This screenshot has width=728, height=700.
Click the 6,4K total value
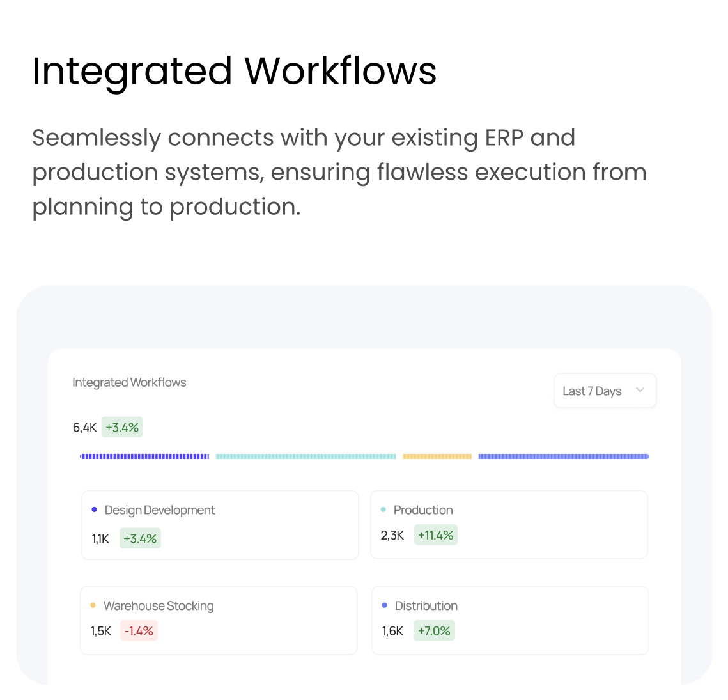(x=84, y=428)
